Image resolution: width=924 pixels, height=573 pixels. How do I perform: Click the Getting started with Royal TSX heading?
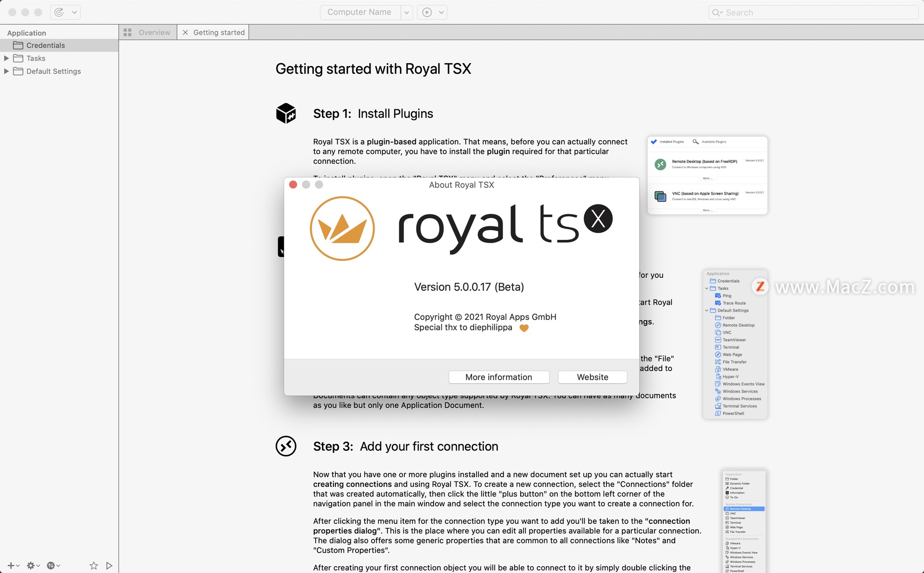click(373, 69)
